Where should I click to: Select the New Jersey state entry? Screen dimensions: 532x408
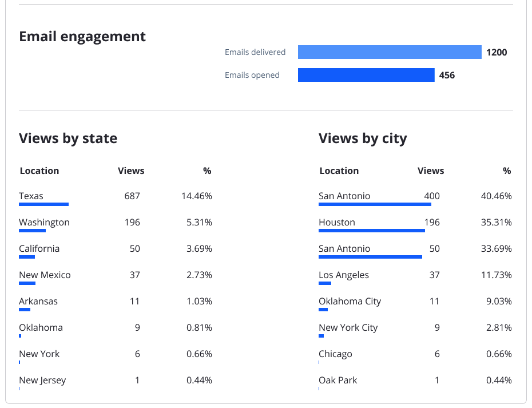42,380
